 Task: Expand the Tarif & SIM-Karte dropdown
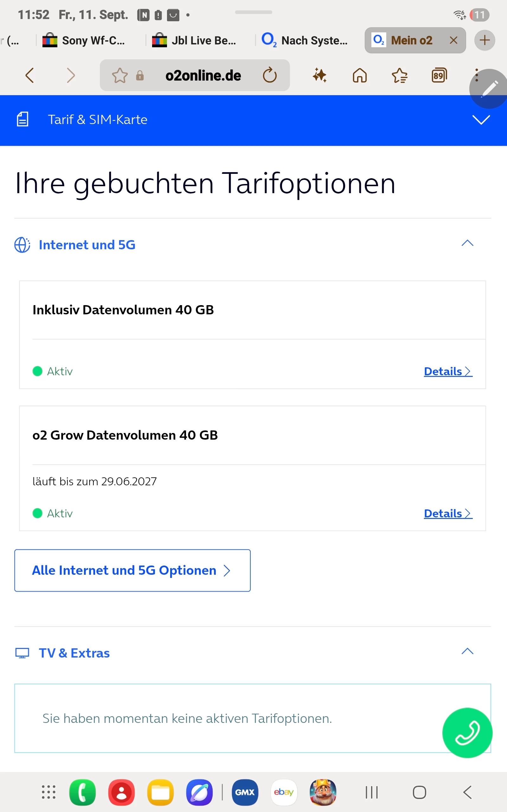pos(481,120)
